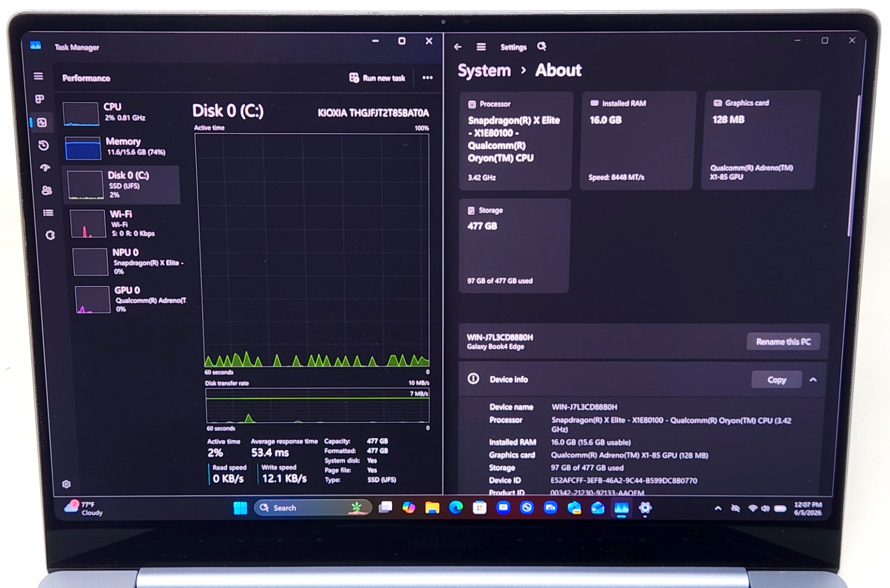Viewport: 890px width, 588px height.
Task: Open Startup apps in Task Manager sidebar
Action: pyautogui.click(x=45, y=167)
